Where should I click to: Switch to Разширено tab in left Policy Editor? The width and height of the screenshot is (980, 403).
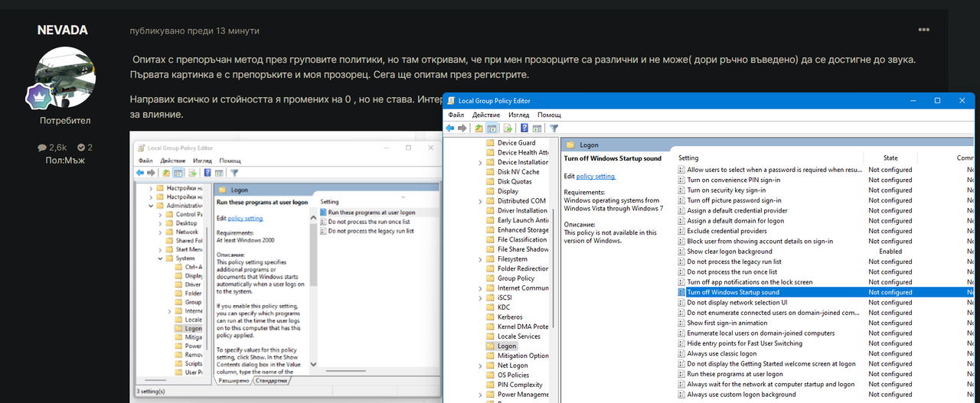pos(234,380)
